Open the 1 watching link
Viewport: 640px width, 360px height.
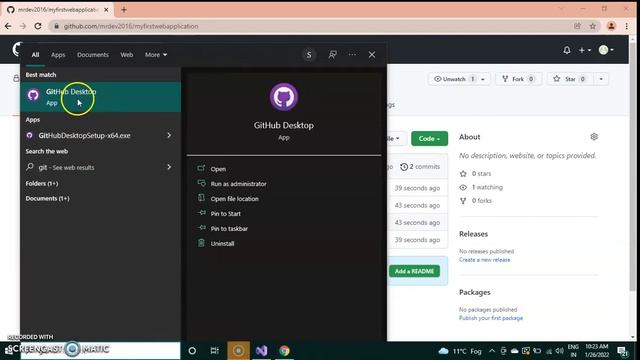(x=482, y=187)
